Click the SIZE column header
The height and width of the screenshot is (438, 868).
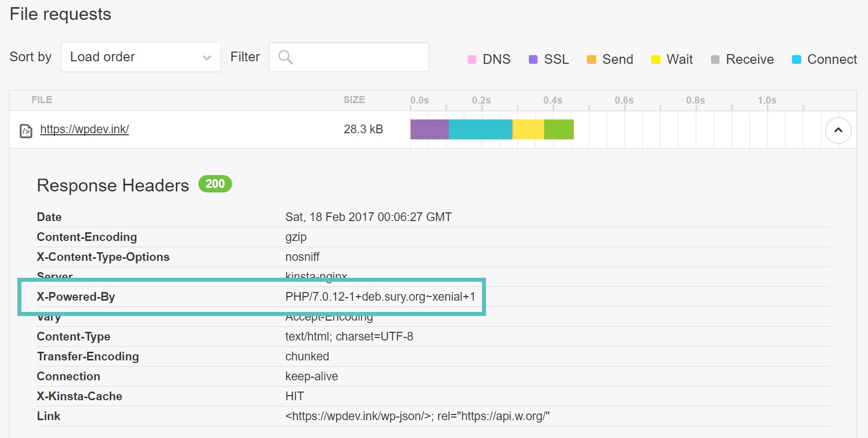tap(354, 100)
